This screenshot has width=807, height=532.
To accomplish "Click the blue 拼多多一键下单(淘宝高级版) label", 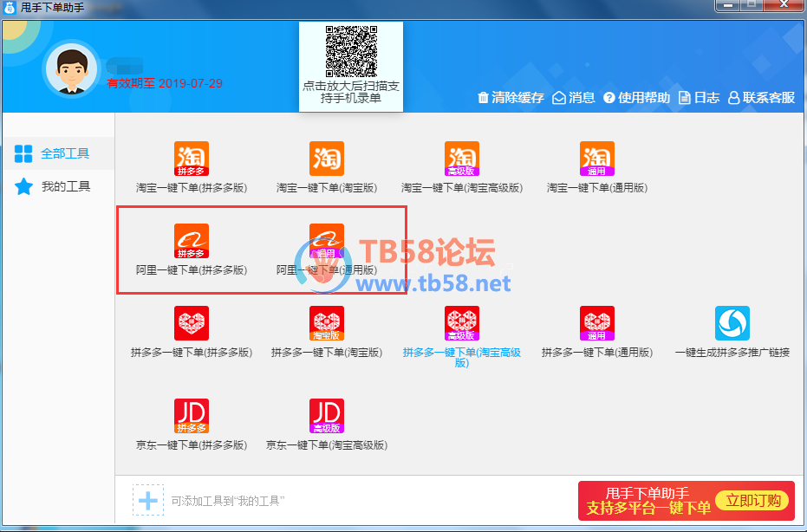I will point(462,358).
